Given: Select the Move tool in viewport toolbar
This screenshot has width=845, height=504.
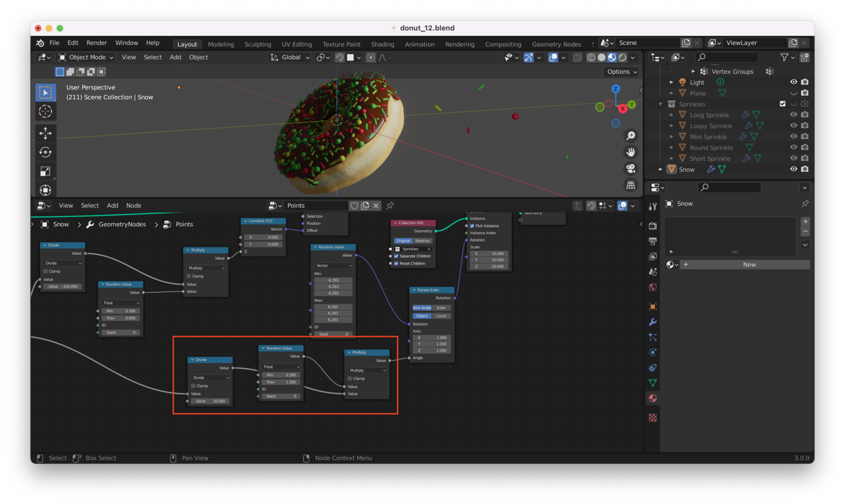Looking at the screenshot, I should click(45, 133).
